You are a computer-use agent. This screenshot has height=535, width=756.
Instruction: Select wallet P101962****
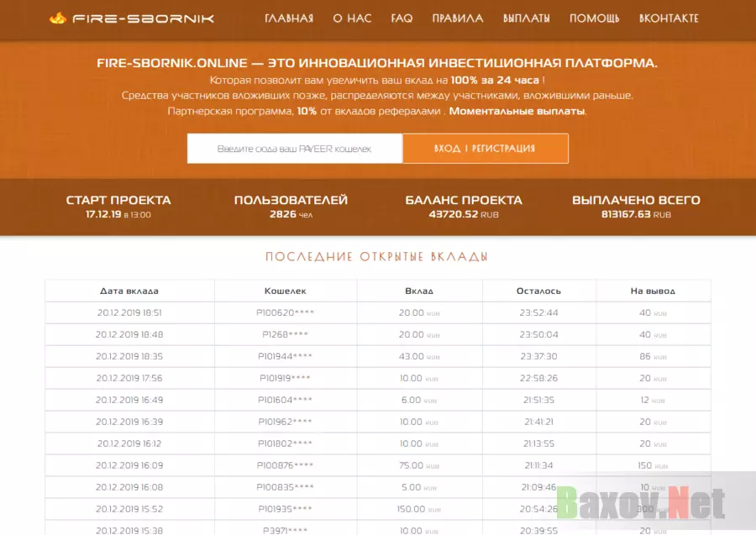tap(285, 422)
